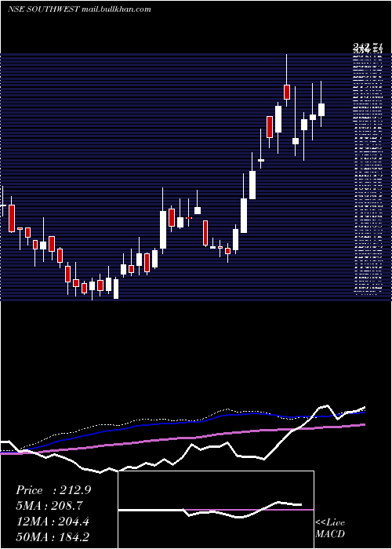Click the 12MA : 204.4 value

pyautogui.click(x=53, y=522)
